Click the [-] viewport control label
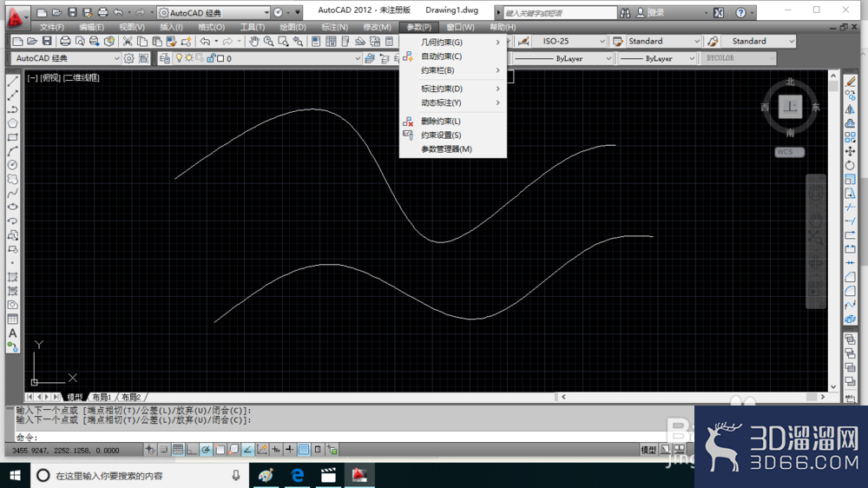The width and height of the screenshot is (868, 488). tap(33, 78)
